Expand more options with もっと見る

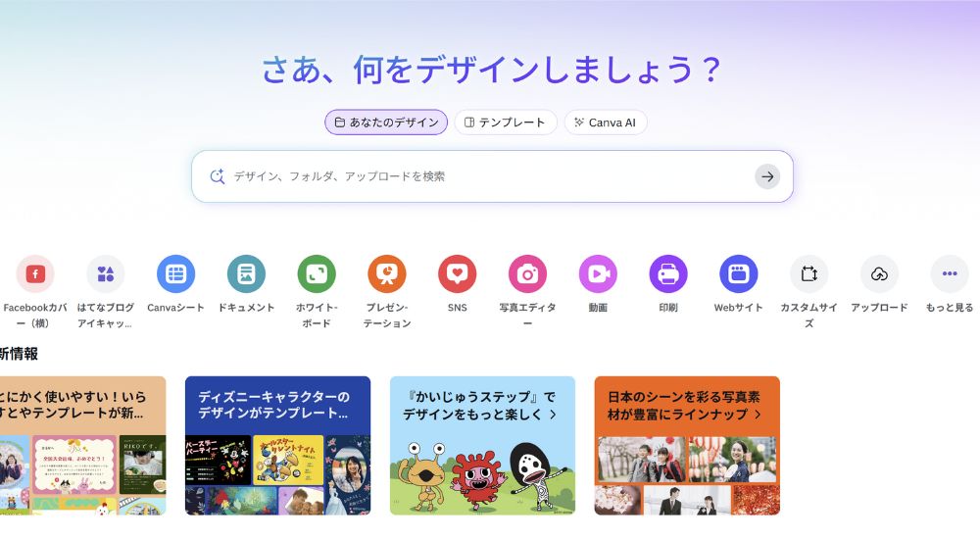950,273
